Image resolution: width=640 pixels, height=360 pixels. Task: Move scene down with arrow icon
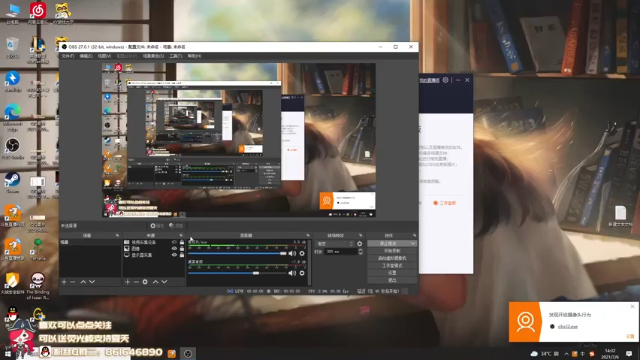tap(92, 282)
